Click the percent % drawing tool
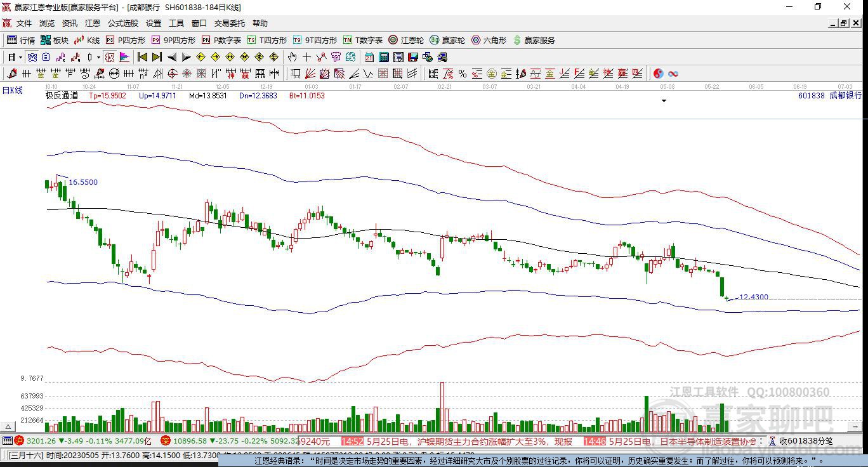This screenshot has height=467, width=868. point(463,74)
